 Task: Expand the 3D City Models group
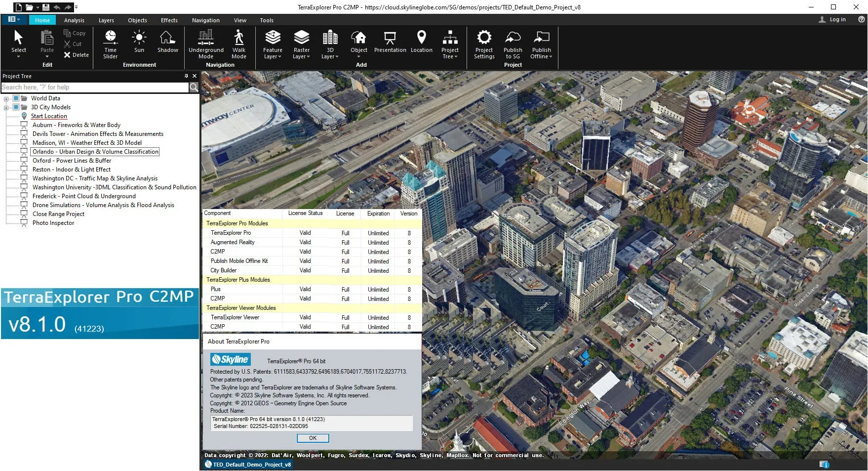[6, 107]
